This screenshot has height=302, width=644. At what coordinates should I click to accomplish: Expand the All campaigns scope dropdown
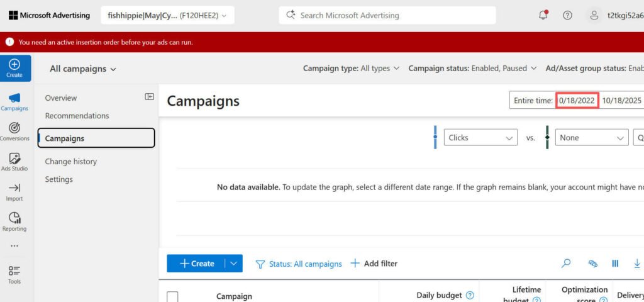(83, 69)
